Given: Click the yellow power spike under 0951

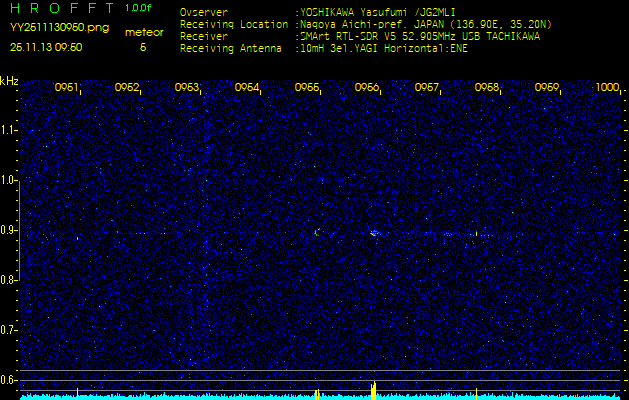Looking at the screenshot, I should point(77,394).
